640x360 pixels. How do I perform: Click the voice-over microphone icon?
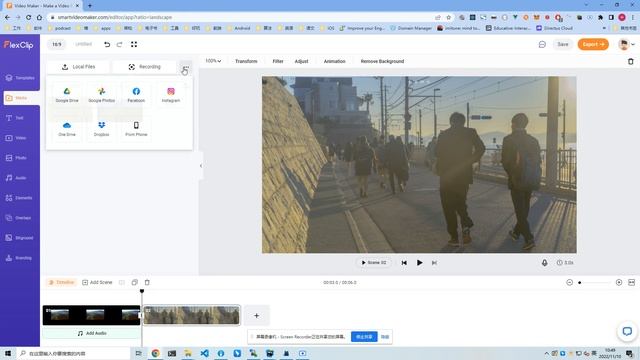point(544,263)
